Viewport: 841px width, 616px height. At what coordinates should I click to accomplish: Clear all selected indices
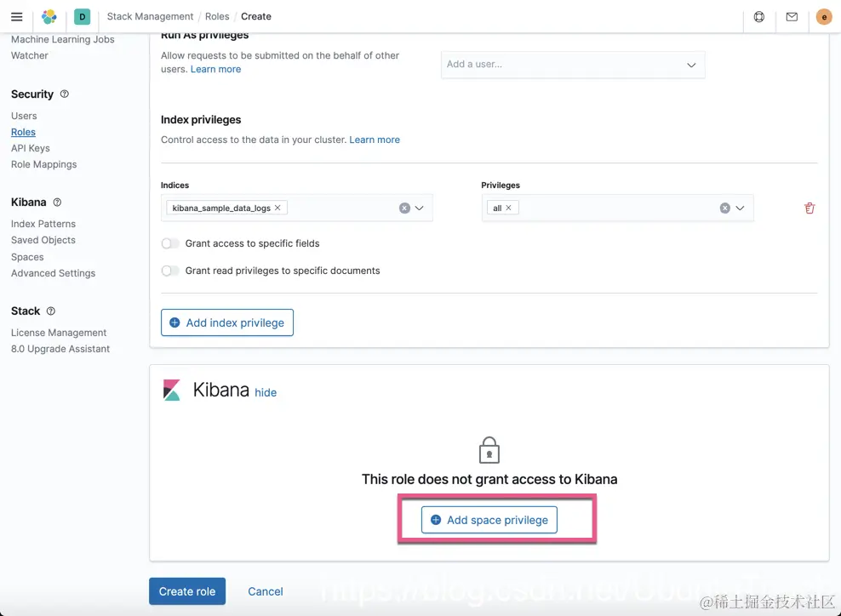404,208
